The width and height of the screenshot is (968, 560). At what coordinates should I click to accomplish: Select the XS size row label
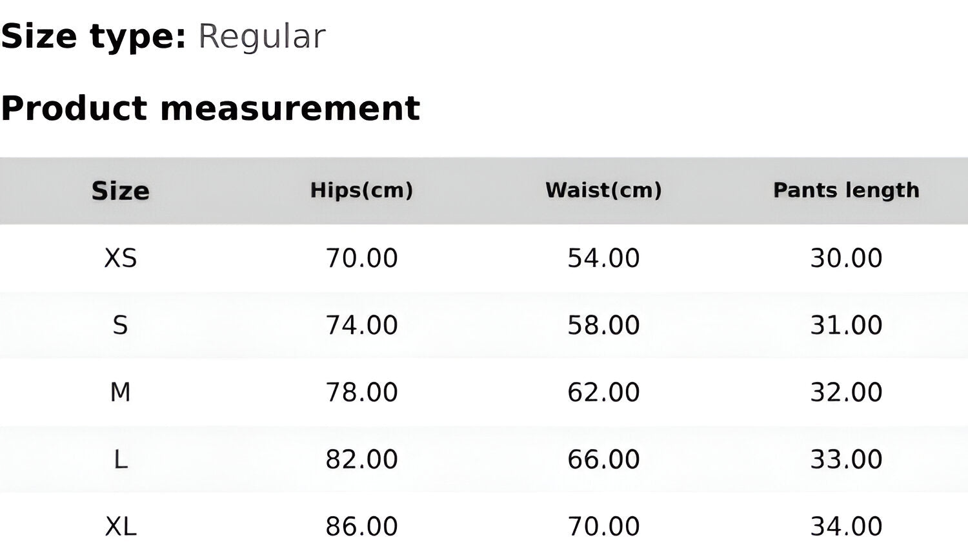[x=121, y=258]
